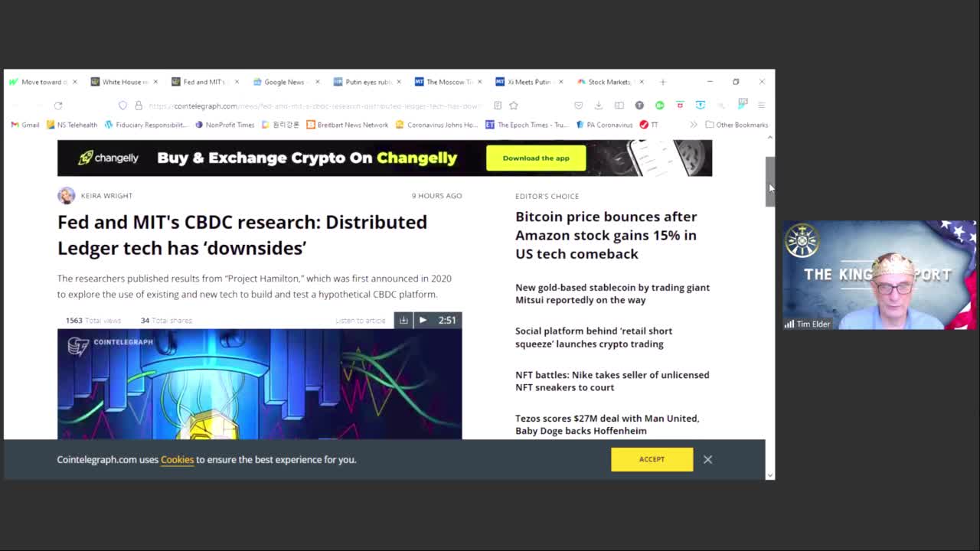This screenshot has height=551, width=980.
Task: Open the downloads arrow icon
Action: point(599,106)
